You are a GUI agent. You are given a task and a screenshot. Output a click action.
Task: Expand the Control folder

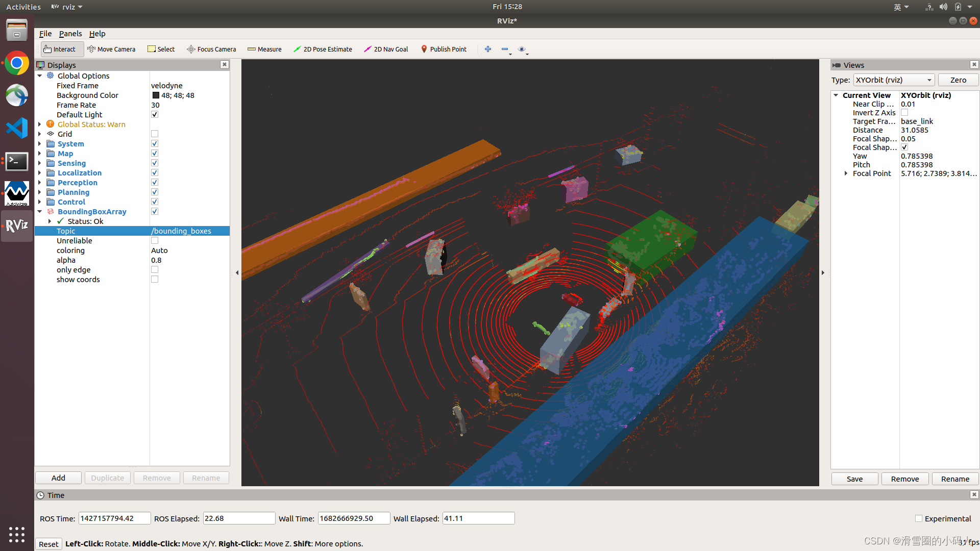(x=40, y=202)
